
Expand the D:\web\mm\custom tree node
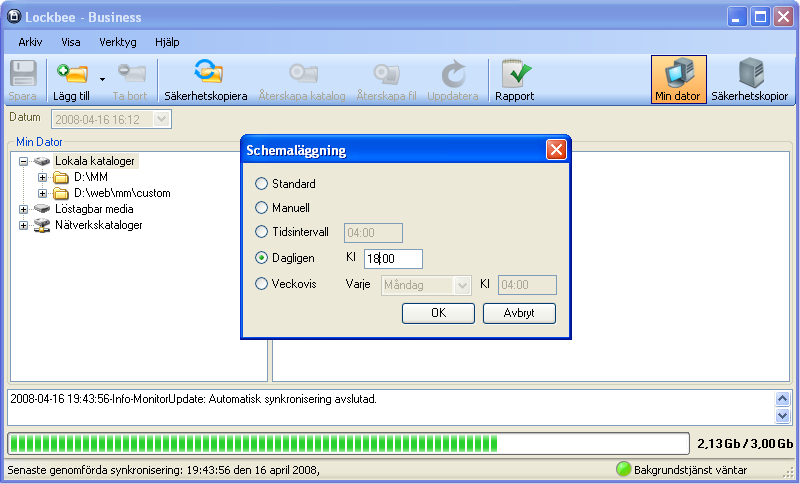click(42, 193)
